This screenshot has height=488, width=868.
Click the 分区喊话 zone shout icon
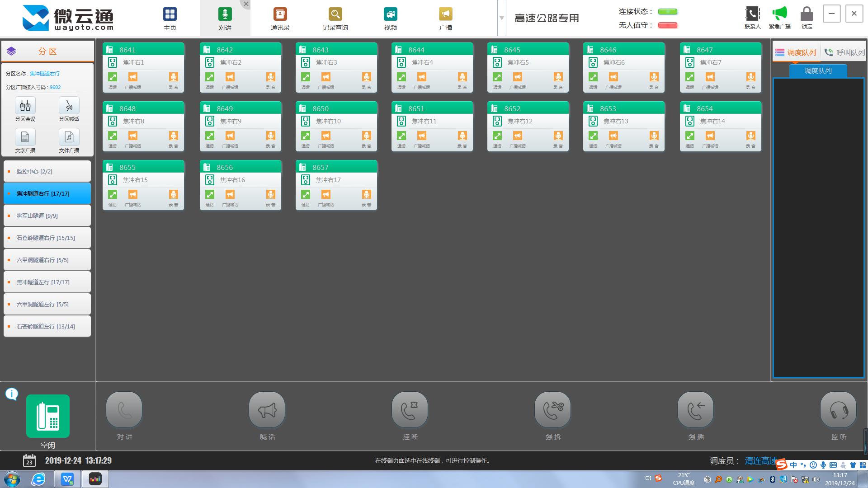click(69, 106)
